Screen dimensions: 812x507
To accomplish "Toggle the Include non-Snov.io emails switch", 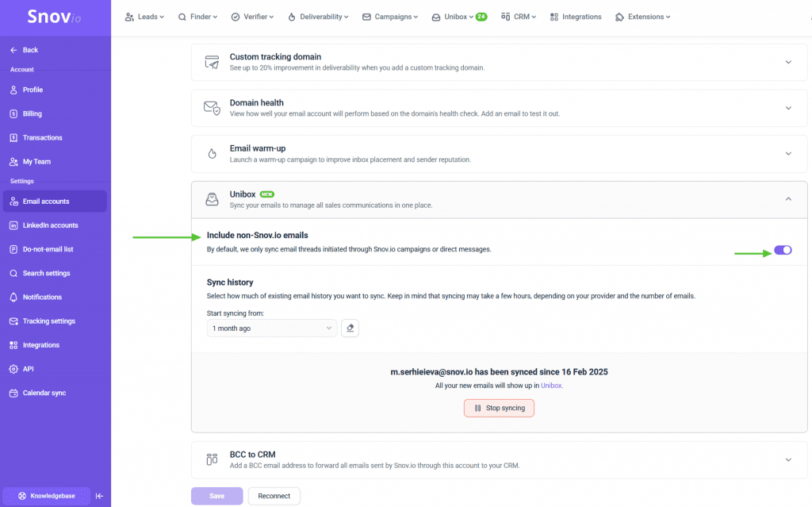I will click(783, 250).
